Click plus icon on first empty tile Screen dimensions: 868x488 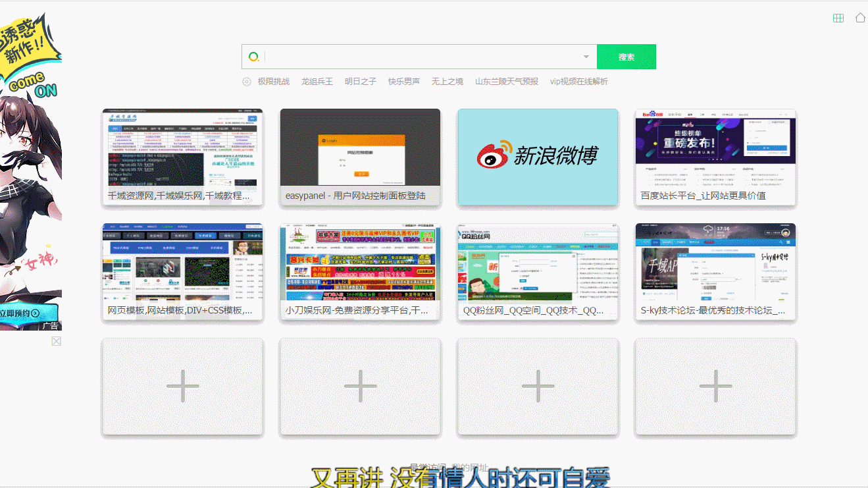point(182,387)
